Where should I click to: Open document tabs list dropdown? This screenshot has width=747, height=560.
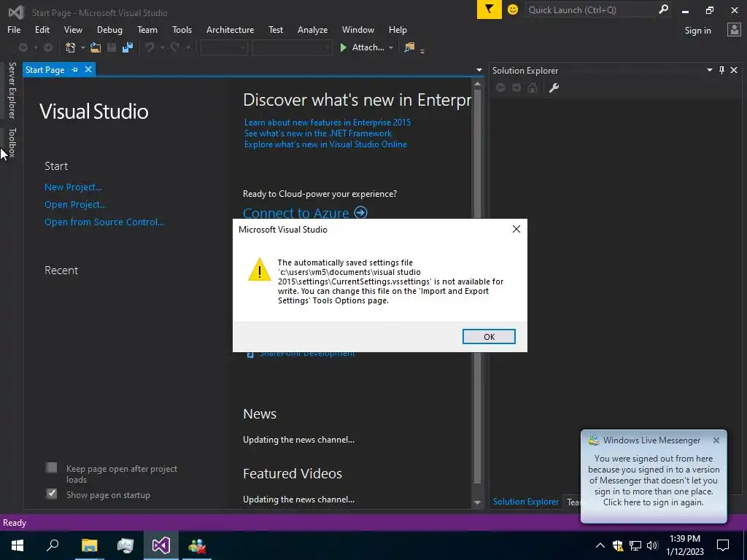(479, 70)
